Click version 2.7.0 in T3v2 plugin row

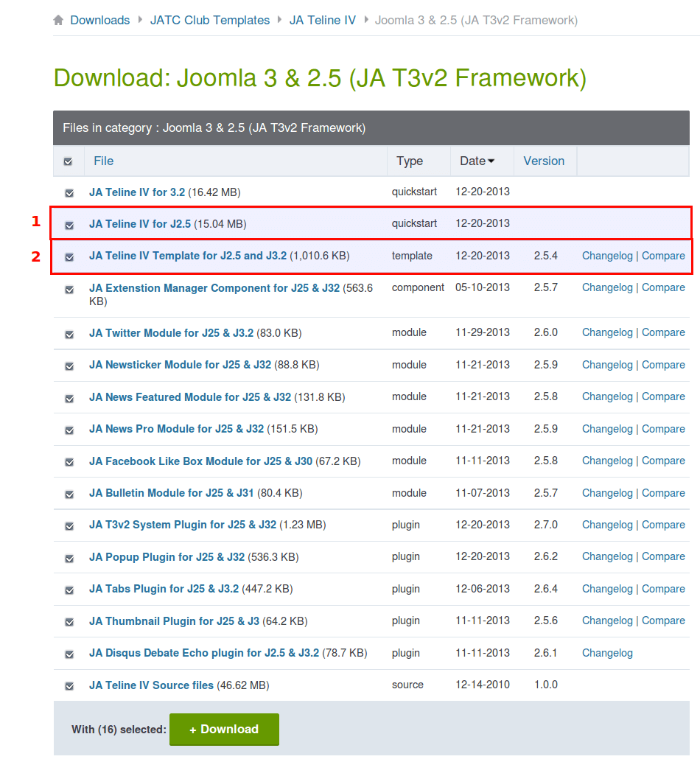545,525
